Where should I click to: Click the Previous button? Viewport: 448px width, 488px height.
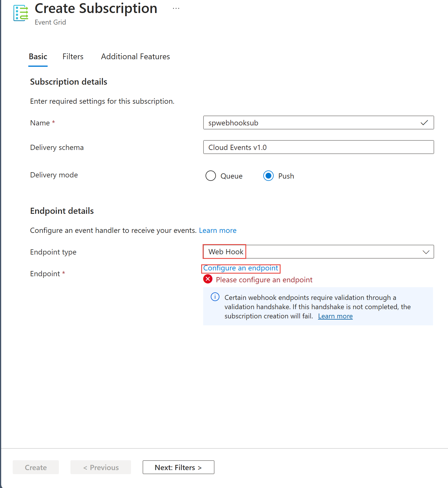pyautogui.click(x=101, y=467)
